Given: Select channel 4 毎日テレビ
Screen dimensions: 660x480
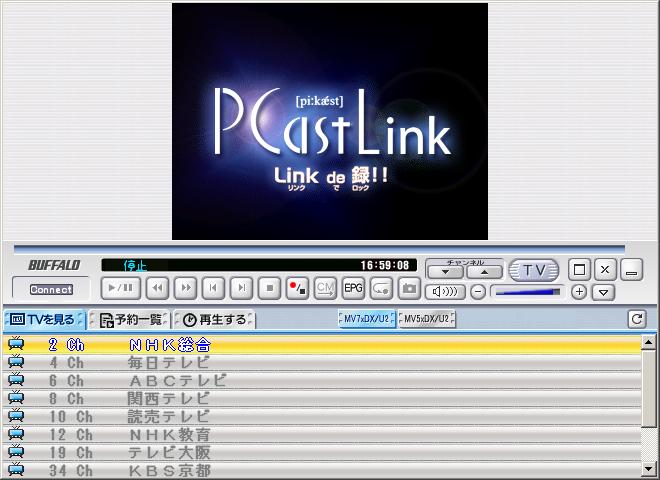Looking at the screenshot, I should (322, 363).
